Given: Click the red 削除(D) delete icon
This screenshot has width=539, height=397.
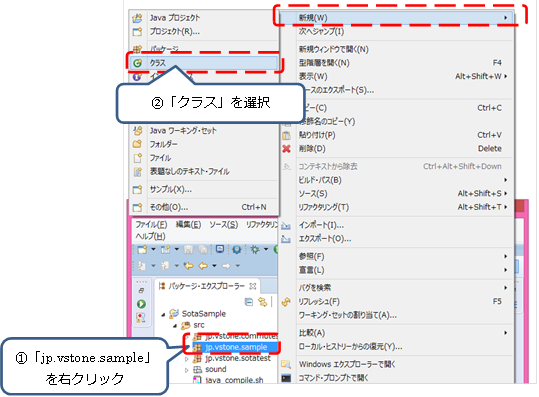Looking at the screenshot, I should point(286,149).
